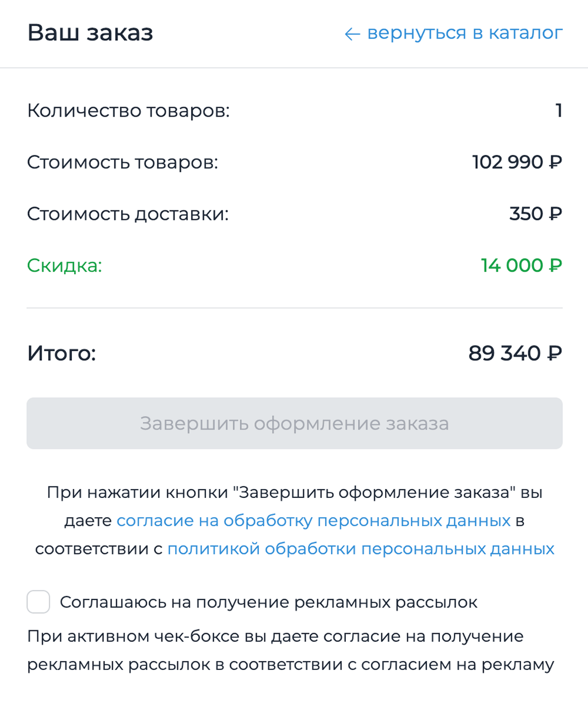The width and height of the screenshot is (588, 702).
Task: Click the back arrow icon before catalog link
Action: [x=352, y=34]
